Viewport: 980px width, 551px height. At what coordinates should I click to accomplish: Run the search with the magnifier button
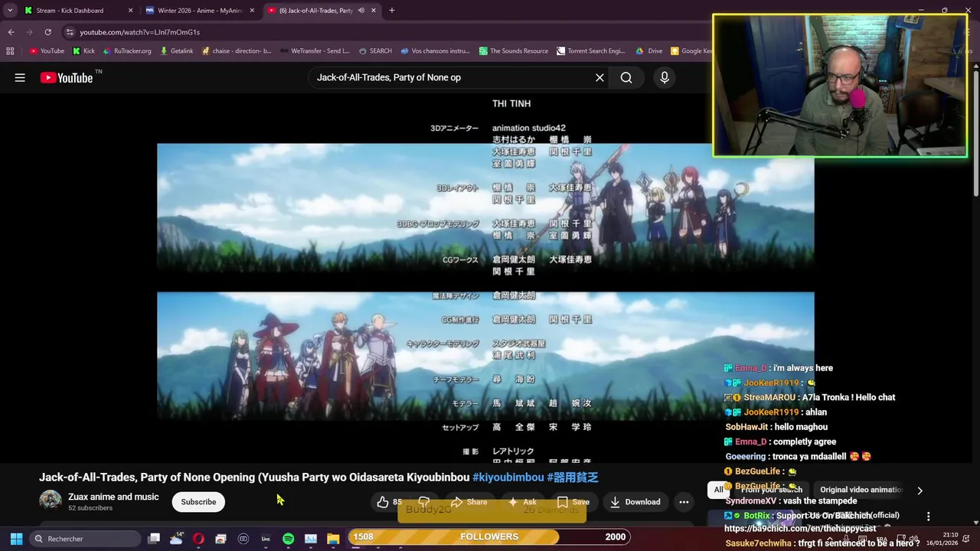[x=626, y=77]
